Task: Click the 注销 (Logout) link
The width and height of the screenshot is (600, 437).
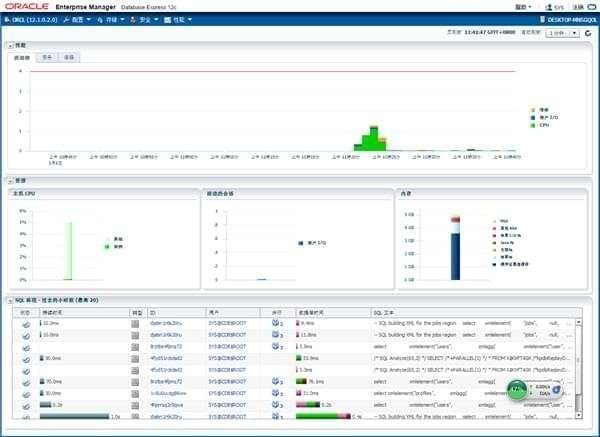Action: [578, 6]
